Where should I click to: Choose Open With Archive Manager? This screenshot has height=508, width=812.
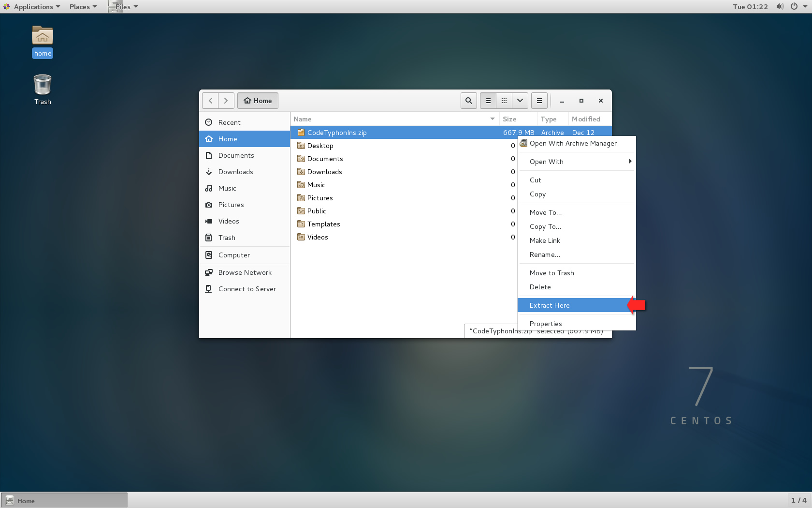click(x=576, y=143)
